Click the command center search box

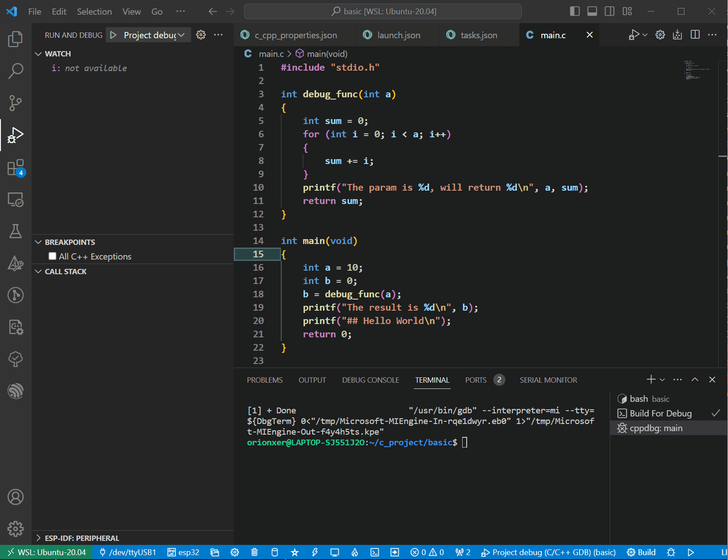click(383, 12)
